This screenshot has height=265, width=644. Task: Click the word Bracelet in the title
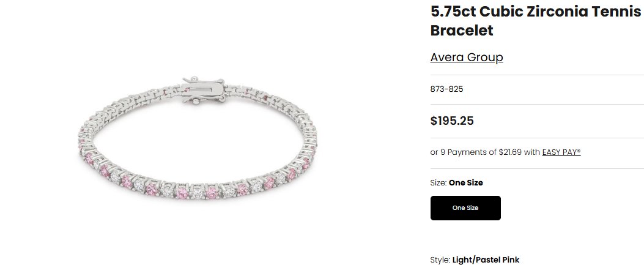click(462, 31)
